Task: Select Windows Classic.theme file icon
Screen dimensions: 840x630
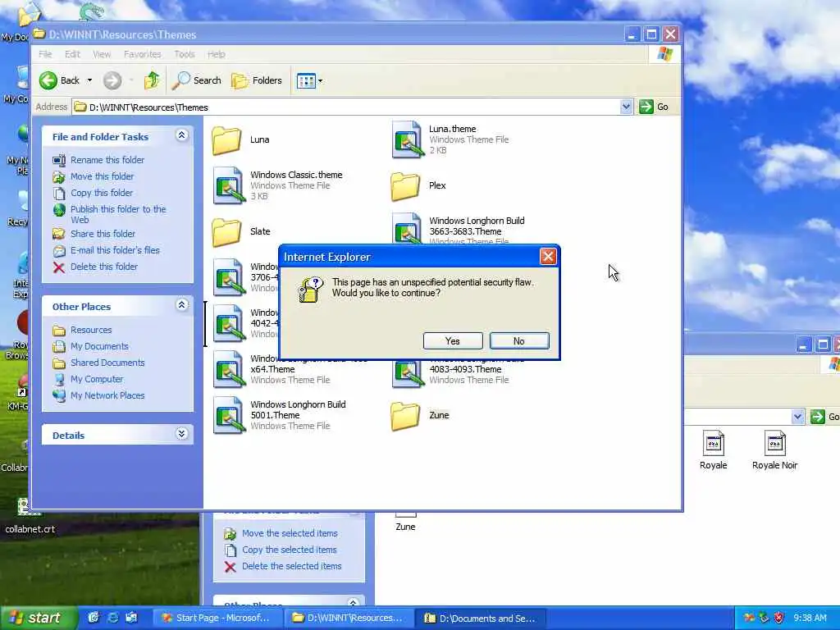Action: (228, 186)
